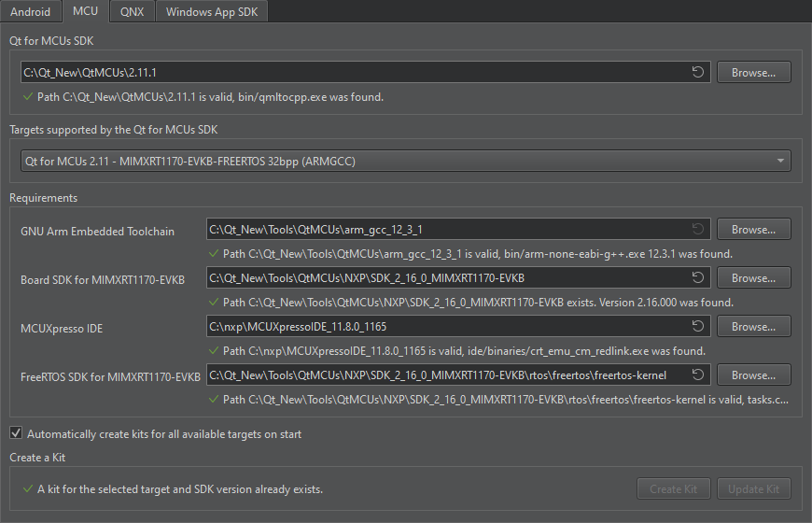The height and width of the screenshot is (523, 812).
Task: Reset the Qt for MCUs SDK path
Action: coord(697,72)
